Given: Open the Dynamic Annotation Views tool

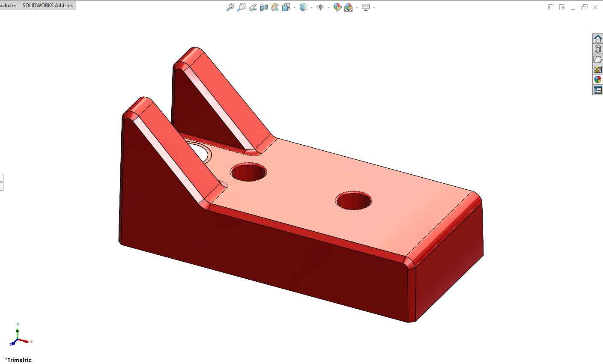Looking at the screenshot, I should pos(275,7).
